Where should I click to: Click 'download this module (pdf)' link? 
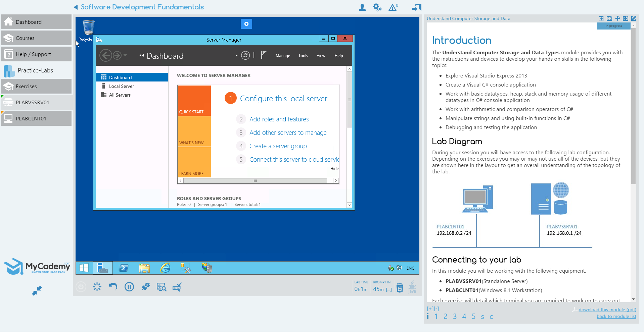tap(607, 310)
